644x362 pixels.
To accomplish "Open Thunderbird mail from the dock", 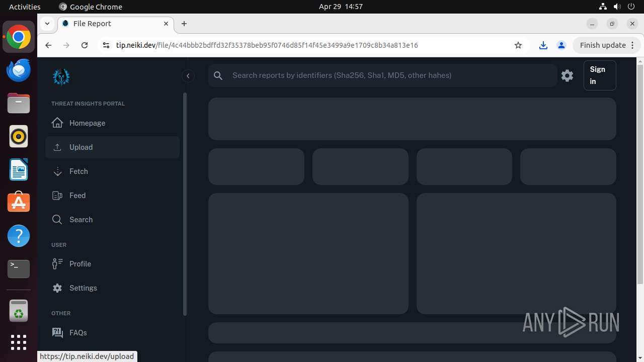I will (x=19, y=70).
